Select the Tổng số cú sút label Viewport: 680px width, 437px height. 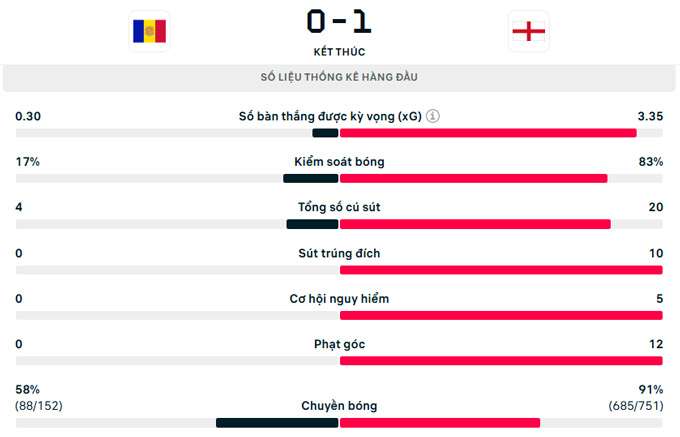click(x=339, y=207)
